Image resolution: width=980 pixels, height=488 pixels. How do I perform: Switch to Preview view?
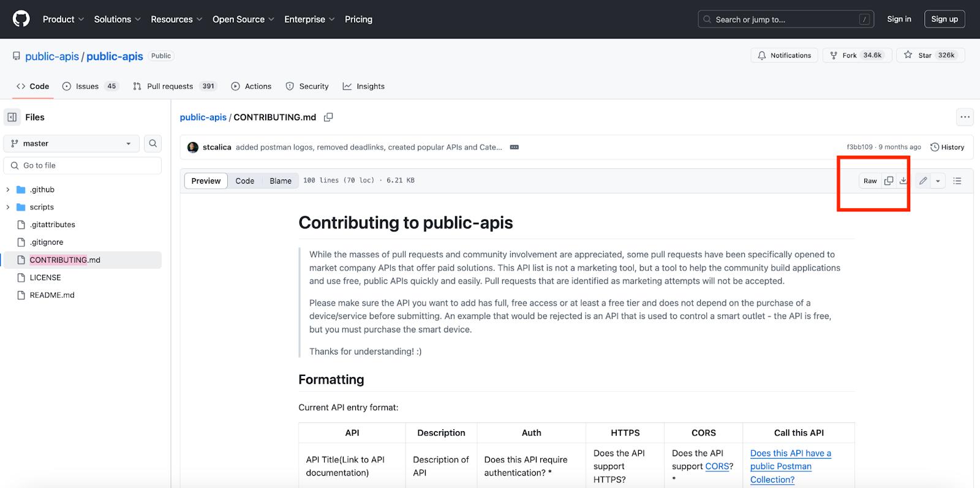[x=206, y=181]
